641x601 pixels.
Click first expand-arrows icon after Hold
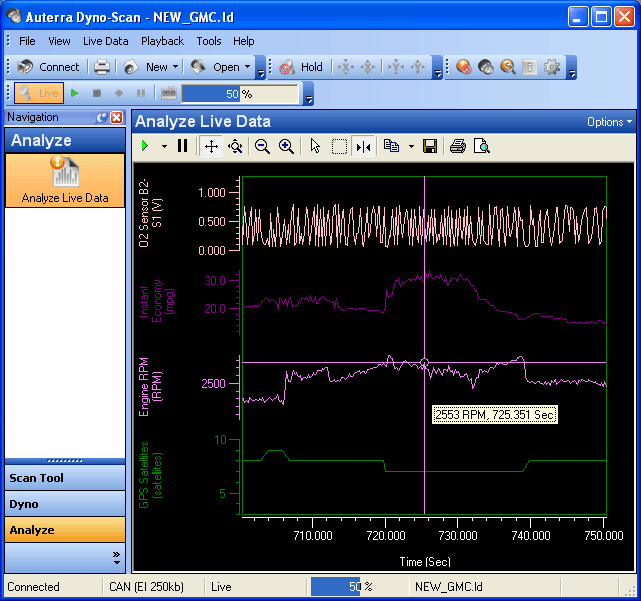pos(346,67)
